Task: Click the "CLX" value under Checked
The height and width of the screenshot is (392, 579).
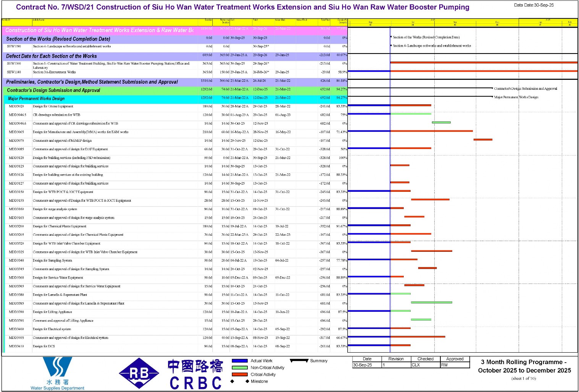Action: (416, 365)
